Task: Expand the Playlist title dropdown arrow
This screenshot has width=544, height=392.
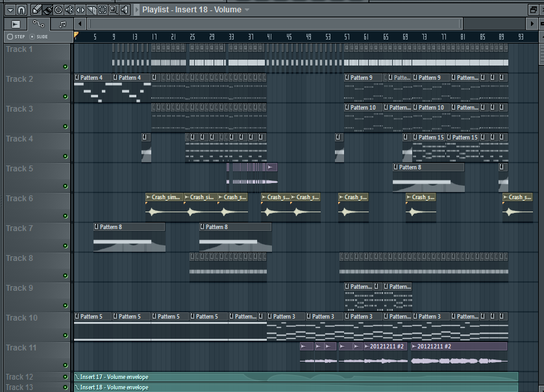Action: [x=247, y=10]
